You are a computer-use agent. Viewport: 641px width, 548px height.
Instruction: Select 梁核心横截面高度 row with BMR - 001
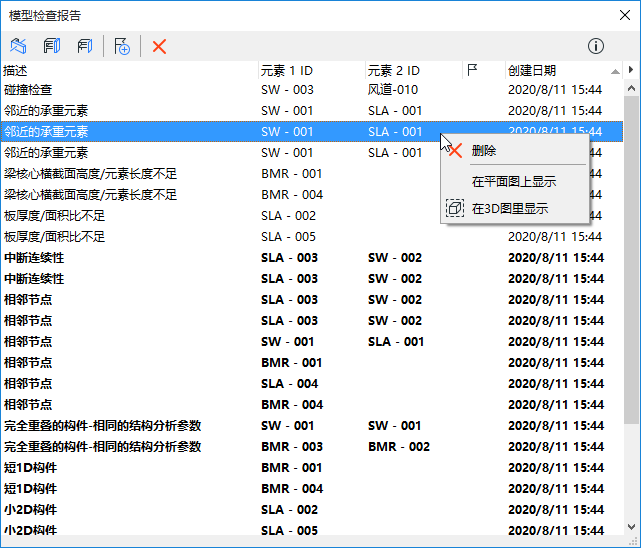pyautogui.click(x=312, y=174)
